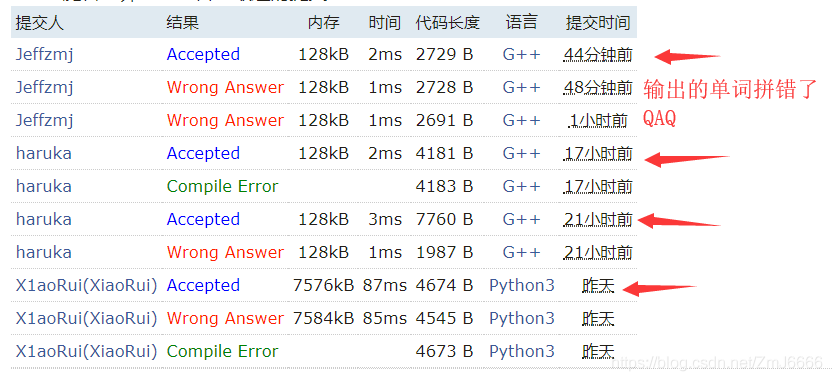Open Python3 source for the 4545 B submission

522,318
